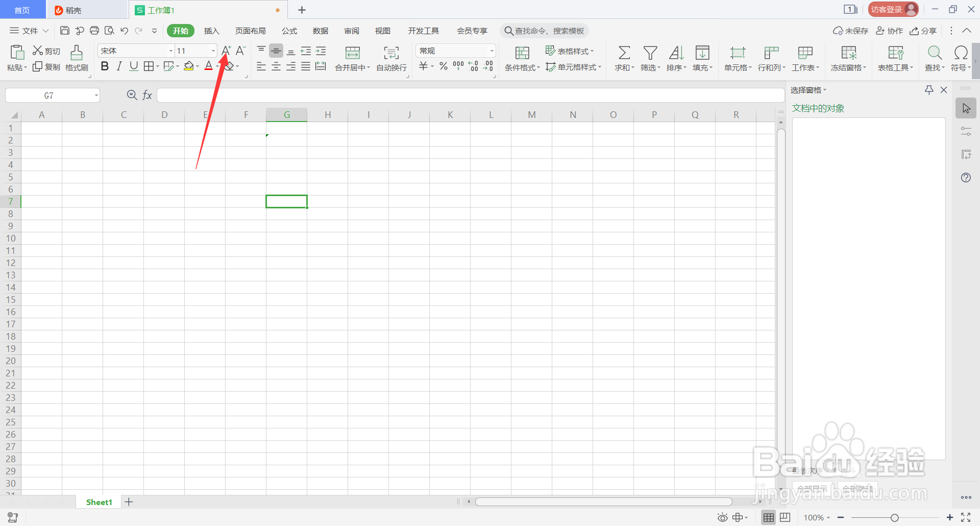Click the Save icon in quick access toolbar
This screenshot has width=980, height=526.
65,31
